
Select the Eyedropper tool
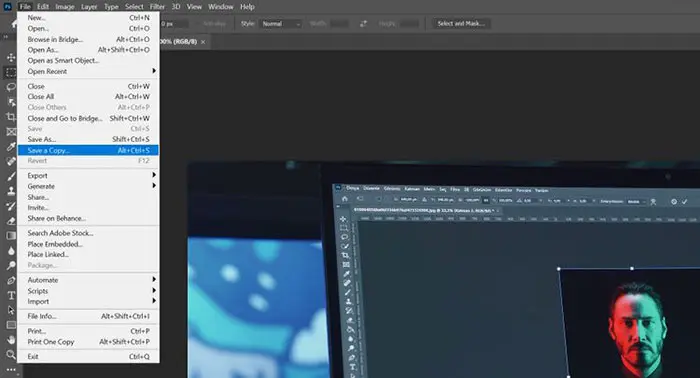coord(11,146)
